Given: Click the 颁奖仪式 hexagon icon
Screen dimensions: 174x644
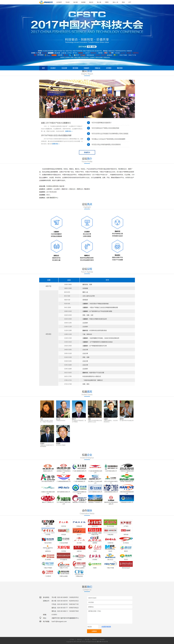Looking at the screenshot, I should [x=57, y=246].
